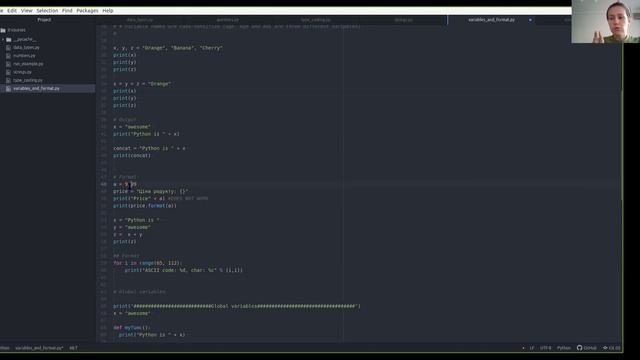
Task: Open the Packages menu
Action: click(x=87, y=11)
